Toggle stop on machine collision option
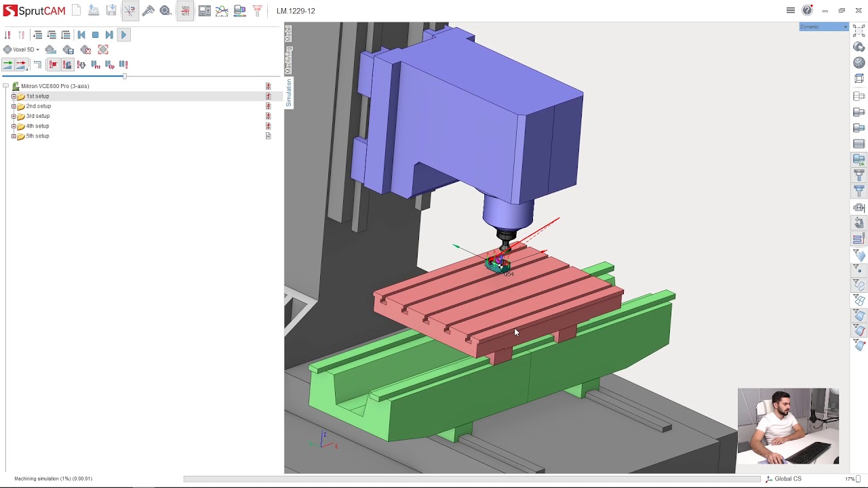Image resolution: width=868 pixels, height=488 pixels. 67,64
